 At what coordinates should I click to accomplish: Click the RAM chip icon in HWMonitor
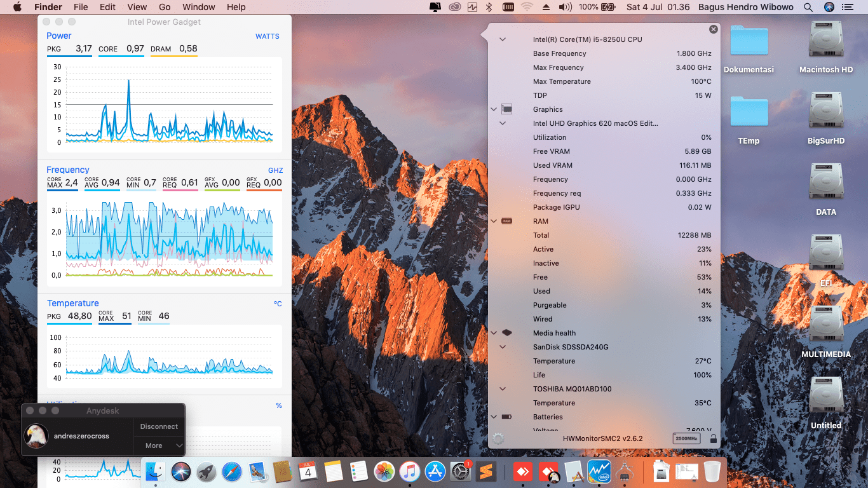coord(506,221)
